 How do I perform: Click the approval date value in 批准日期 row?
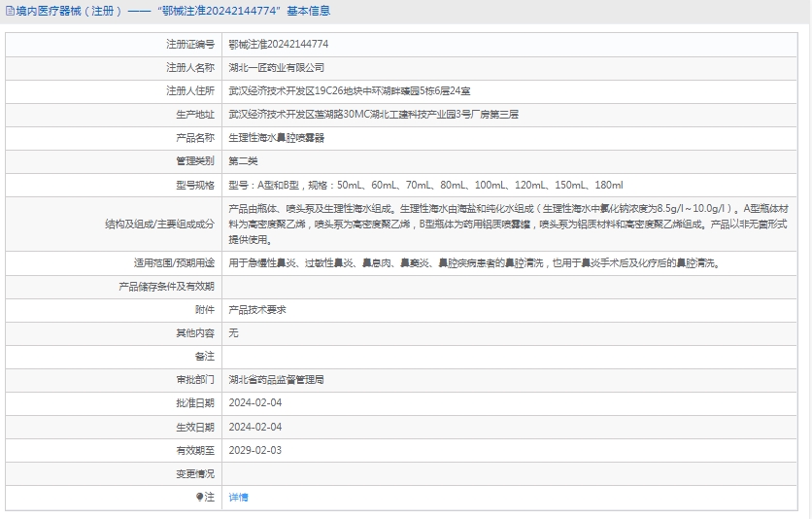pos(254,403)
